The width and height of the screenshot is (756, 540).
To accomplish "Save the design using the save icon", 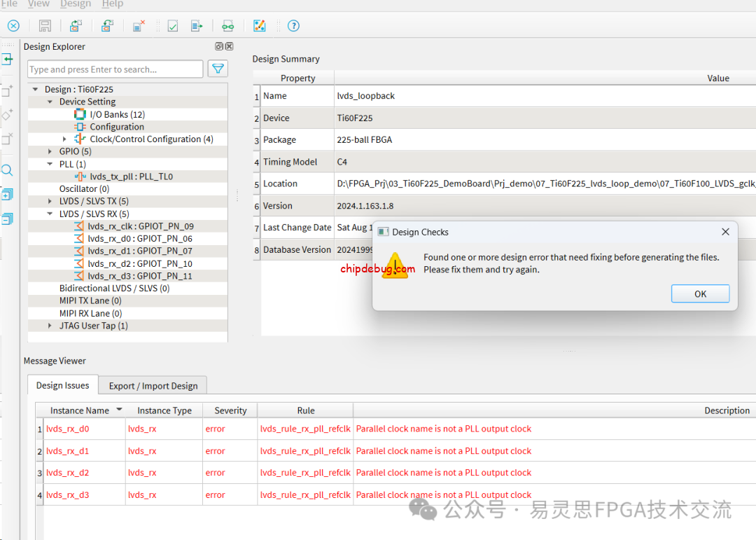I will (44, 26).
